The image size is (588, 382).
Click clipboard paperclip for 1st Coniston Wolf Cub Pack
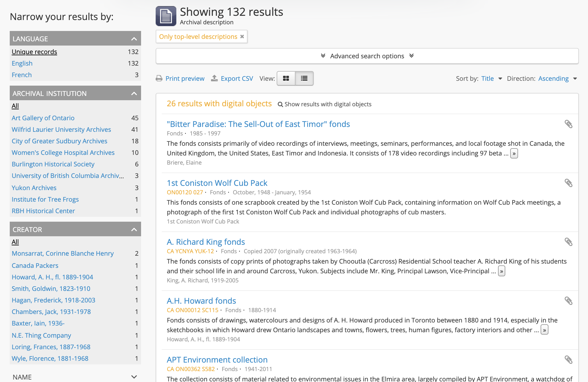[568, 183]
